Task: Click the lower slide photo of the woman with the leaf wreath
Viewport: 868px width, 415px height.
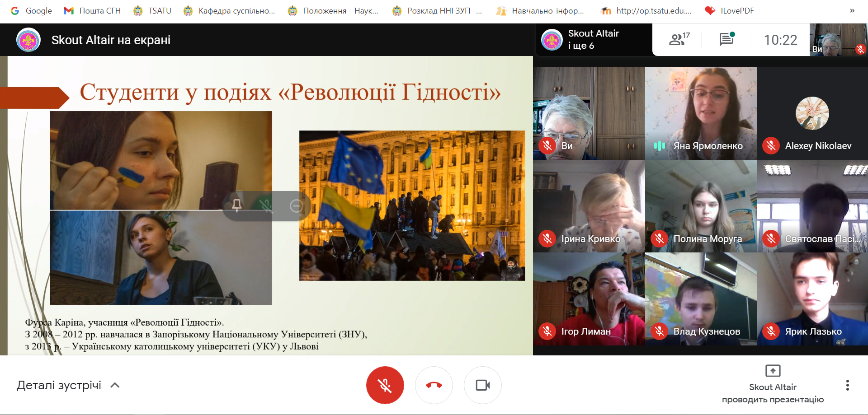Action: coord(161,258)
